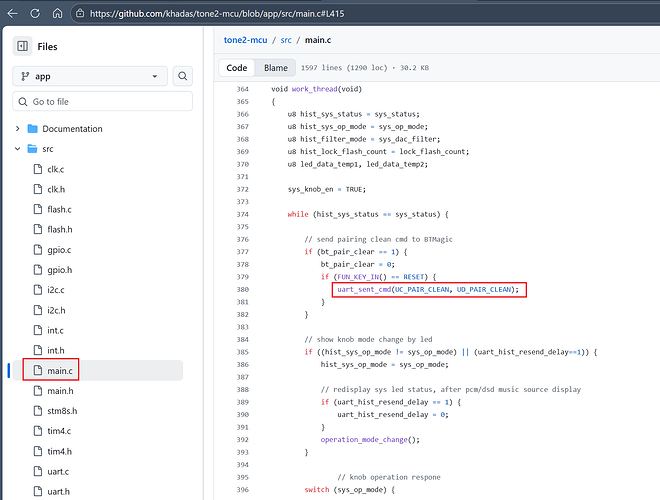Click the site security padlock icon
Screen dimensions: 660x500
coord(78,13)
